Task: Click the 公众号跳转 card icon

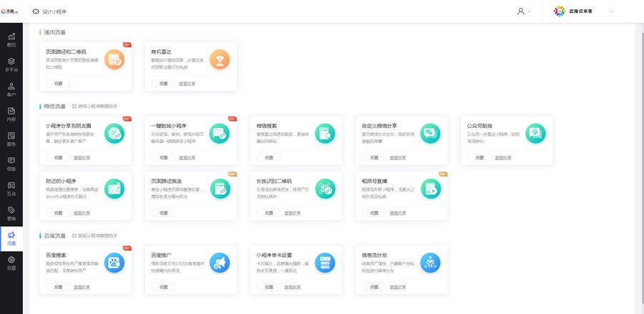Action: click(535, 133)
